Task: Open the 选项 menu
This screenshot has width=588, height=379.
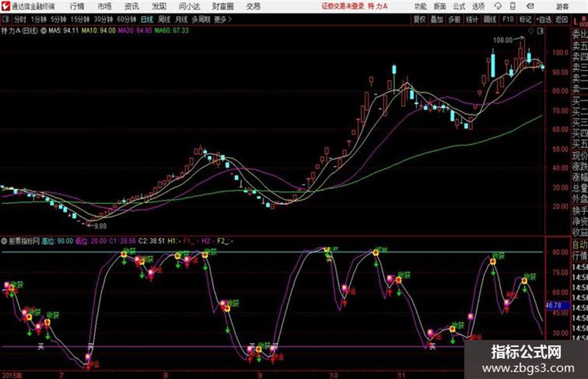Action: pyautogui.click(x=478, y=6)
